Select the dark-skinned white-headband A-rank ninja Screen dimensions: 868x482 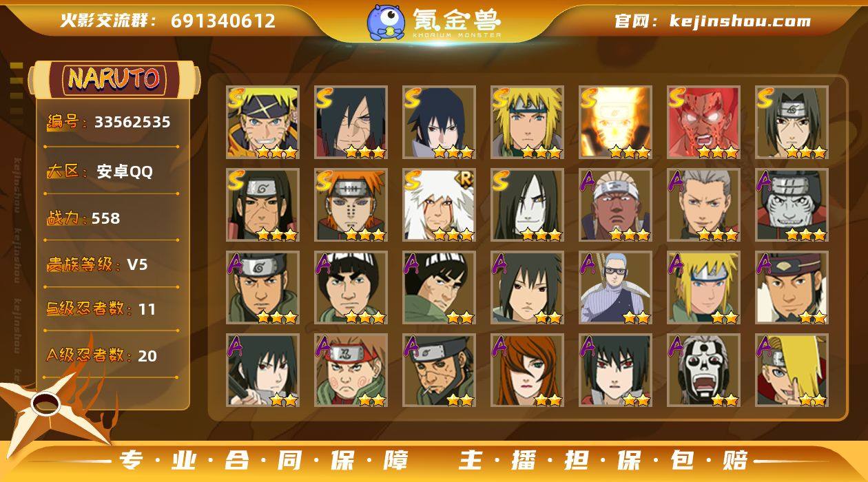click(615, 205)
